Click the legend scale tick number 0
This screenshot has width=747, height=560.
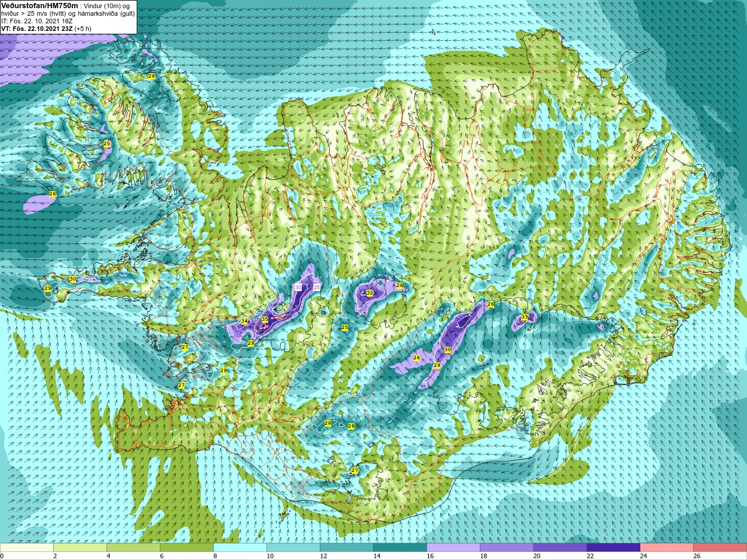pos(2,556)
